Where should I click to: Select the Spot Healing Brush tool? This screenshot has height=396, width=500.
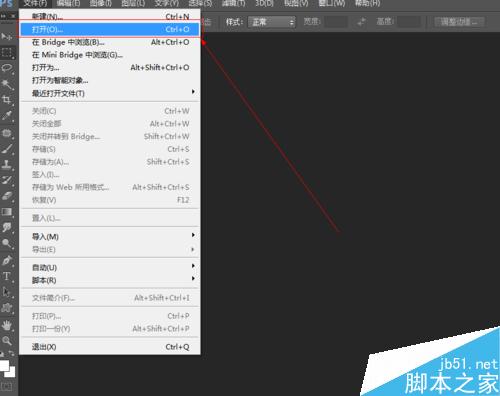(x=6, y=133)
